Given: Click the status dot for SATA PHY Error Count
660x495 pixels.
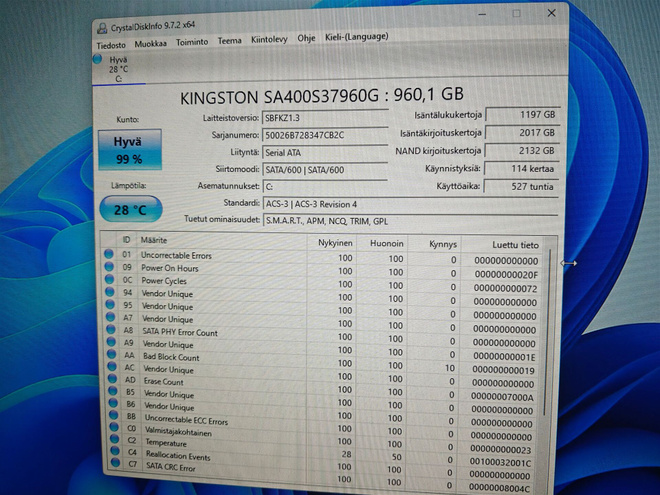Looking at the screenshot, I should click(111, 329).
